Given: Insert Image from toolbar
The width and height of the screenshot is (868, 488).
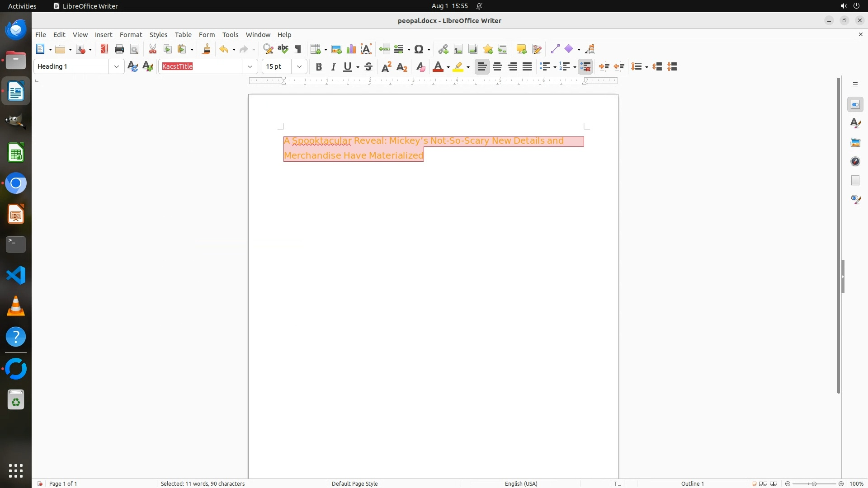Looking at the screenshot, I should (x=336, y=49).
